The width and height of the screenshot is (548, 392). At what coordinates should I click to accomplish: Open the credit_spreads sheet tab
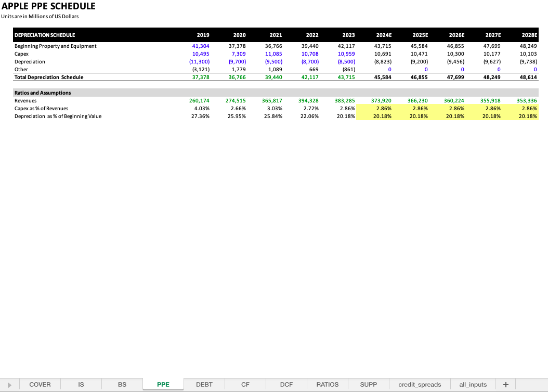point(420,384)
